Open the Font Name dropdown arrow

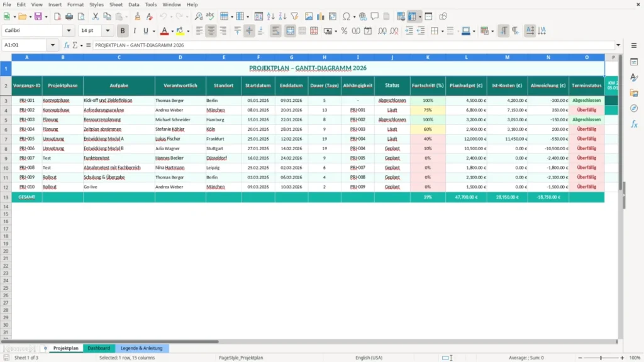pos(69,30)
